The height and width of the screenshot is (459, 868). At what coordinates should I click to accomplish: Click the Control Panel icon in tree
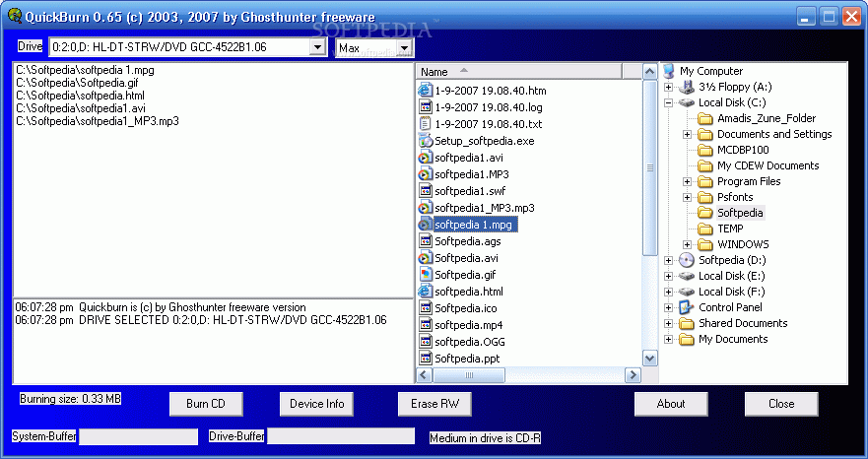pos(687,307)
